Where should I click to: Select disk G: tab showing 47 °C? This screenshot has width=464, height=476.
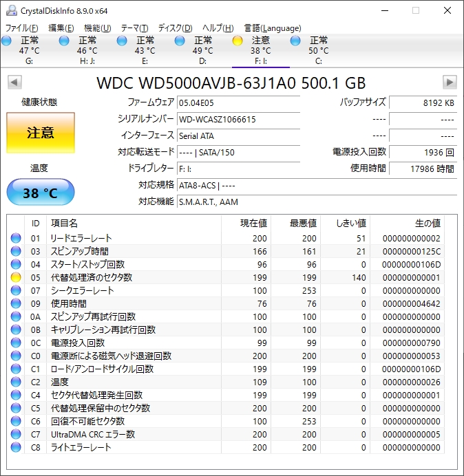(x=29, y=50)
